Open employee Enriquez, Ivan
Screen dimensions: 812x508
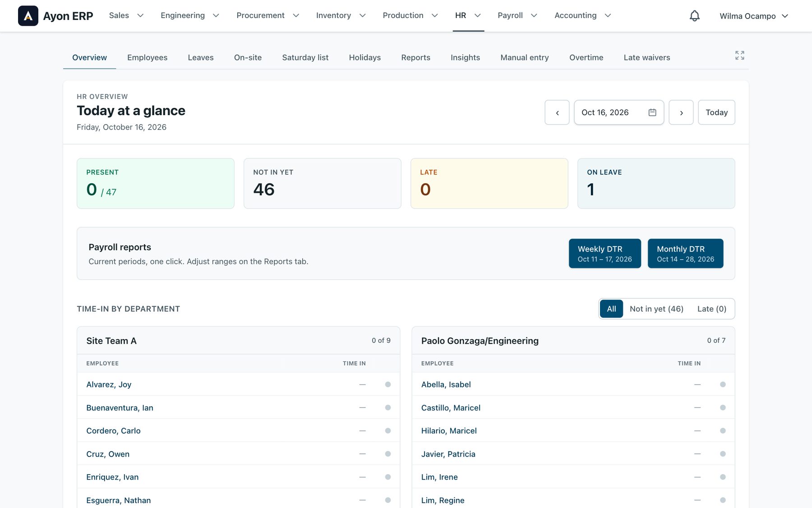pyautogui.click(x=112, y=477)
